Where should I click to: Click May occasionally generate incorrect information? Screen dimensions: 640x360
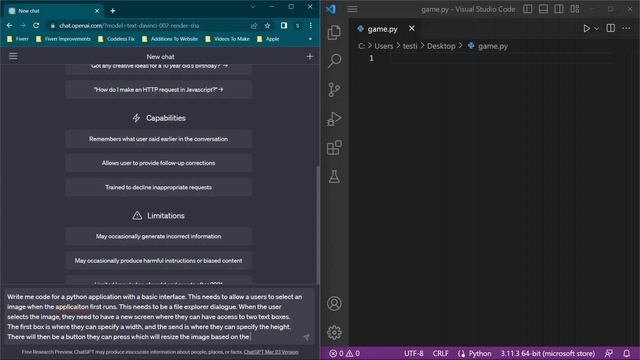coord(159,236)
